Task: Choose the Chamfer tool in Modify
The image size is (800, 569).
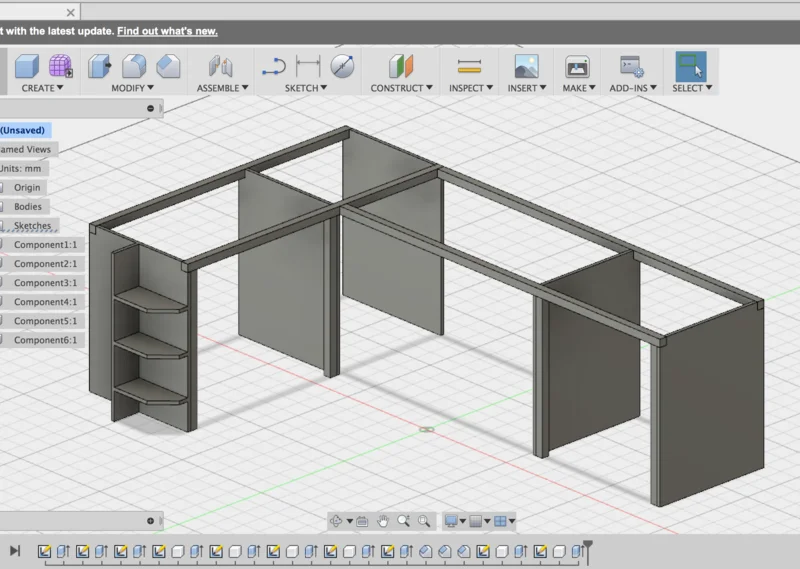Action: click(168, 66)
